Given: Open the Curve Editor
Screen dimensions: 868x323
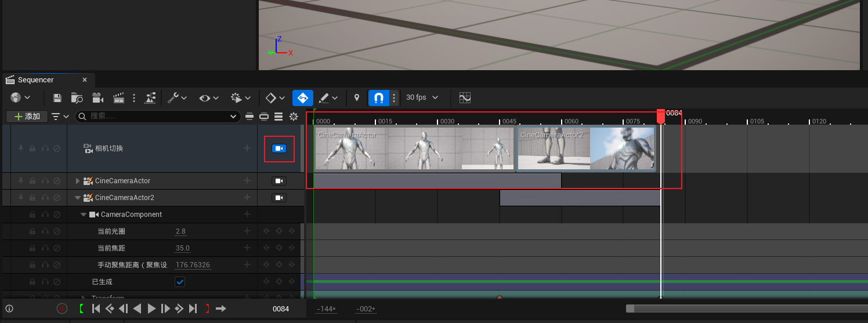Looking at the screenshot, I should tap(465, 98).
